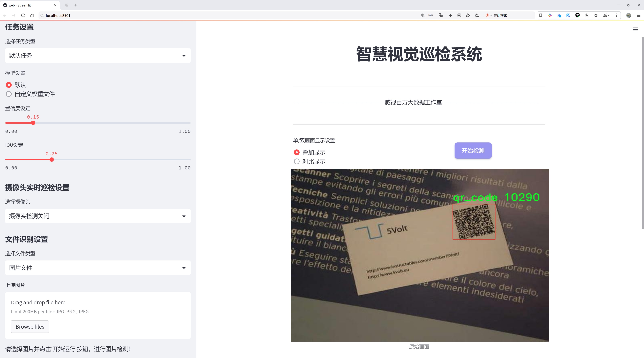Viewport: 644px width, 358px height.
Task: Select 对比显示 display mode
Action: pyautogui.click(x=297, y=161)
